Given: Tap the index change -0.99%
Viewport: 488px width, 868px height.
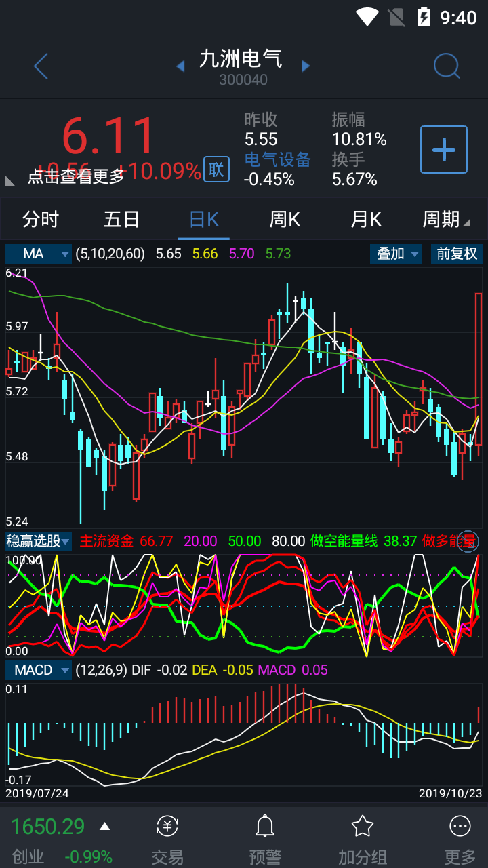Looking at the screenshot, I should pyautogui.click(x=89, y=856).
